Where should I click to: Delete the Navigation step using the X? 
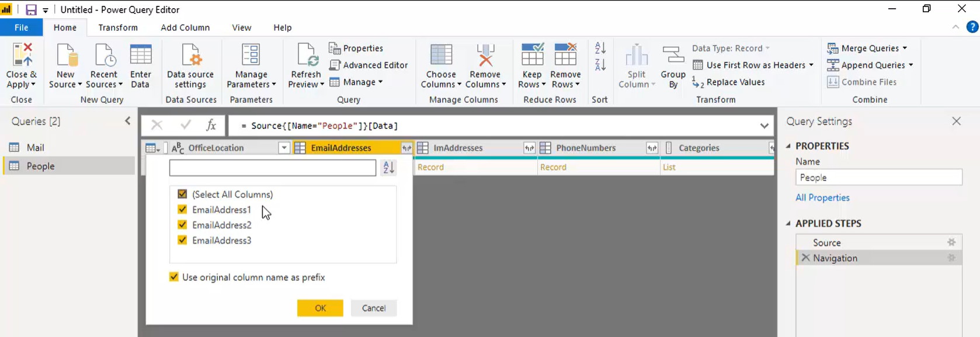coord(805,258)
